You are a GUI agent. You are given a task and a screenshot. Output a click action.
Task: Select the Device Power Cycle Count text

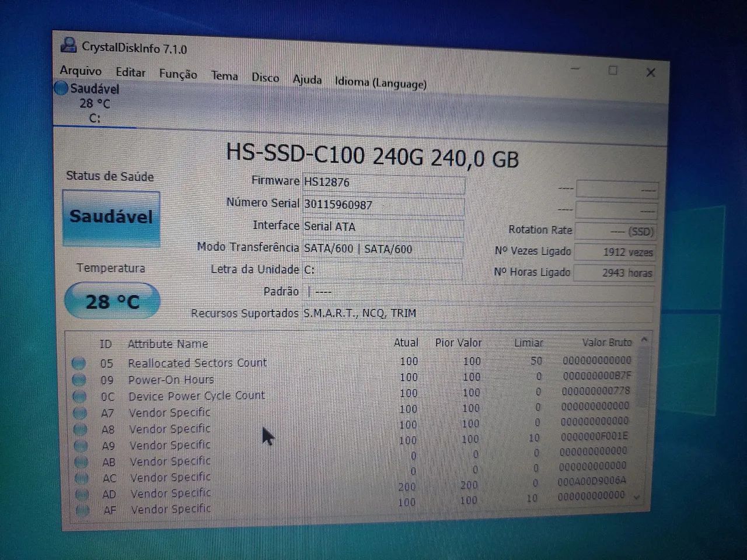tap(197, 395)
